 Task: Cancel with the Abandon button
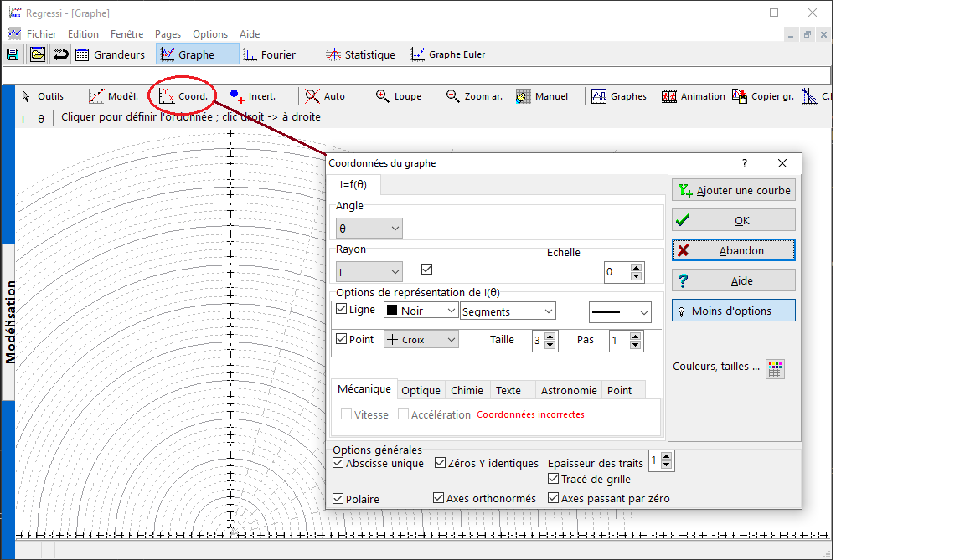tap(734, 251)
